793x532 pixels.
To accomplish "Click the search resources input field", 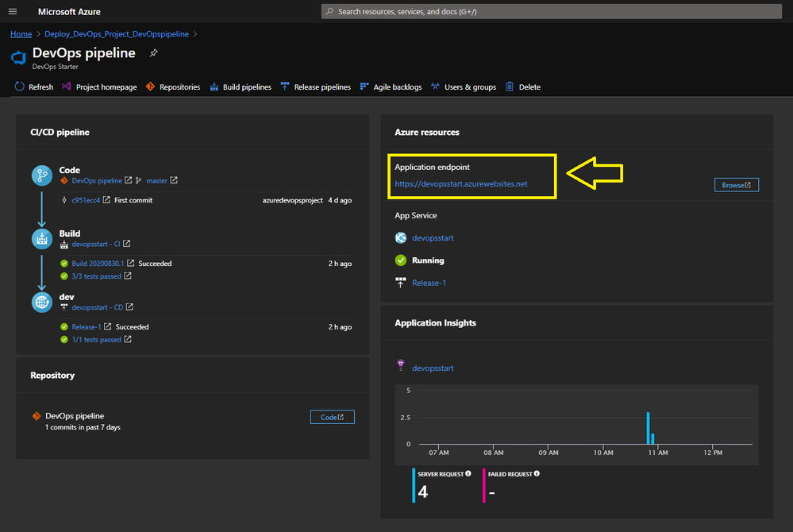I will pos(551,11).
